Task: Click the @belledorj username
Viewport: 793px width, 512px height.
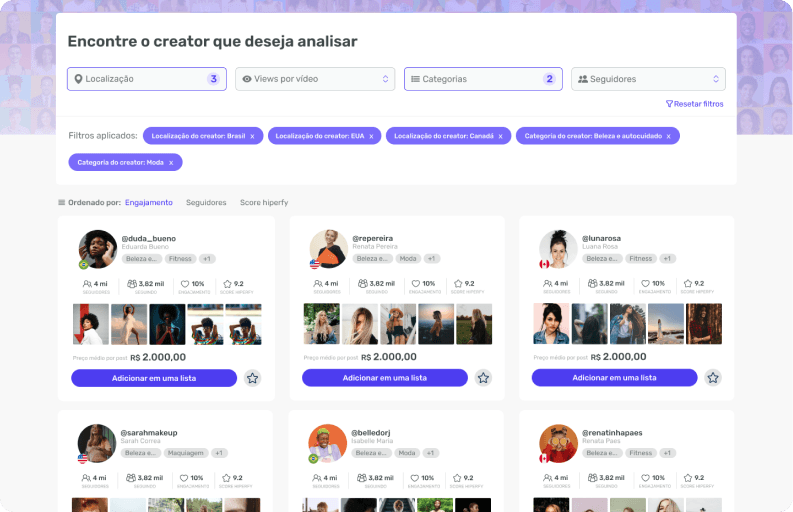Action: pos(371,433)
